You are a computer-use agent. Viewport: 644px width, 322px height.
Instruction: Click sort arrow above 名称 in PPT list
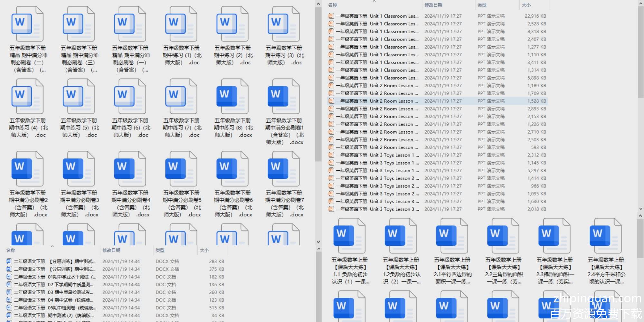(x=374, y=1)
